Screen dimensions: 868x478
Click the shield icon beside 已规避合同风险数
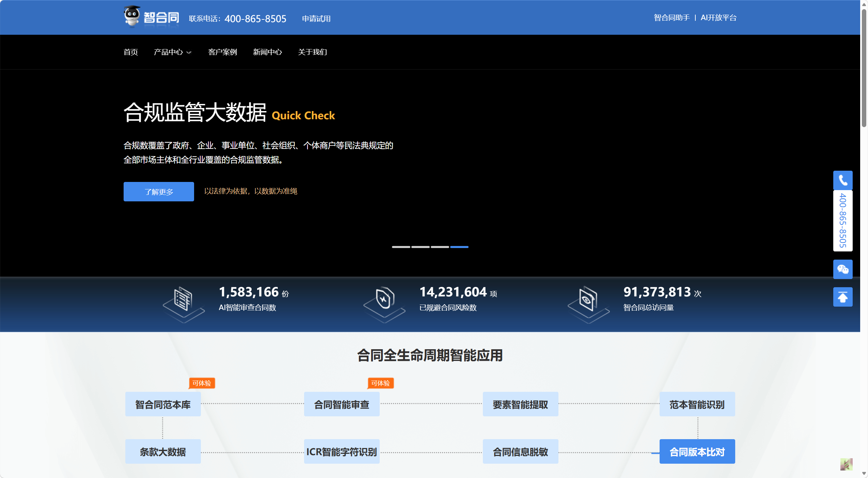(384, 304)
